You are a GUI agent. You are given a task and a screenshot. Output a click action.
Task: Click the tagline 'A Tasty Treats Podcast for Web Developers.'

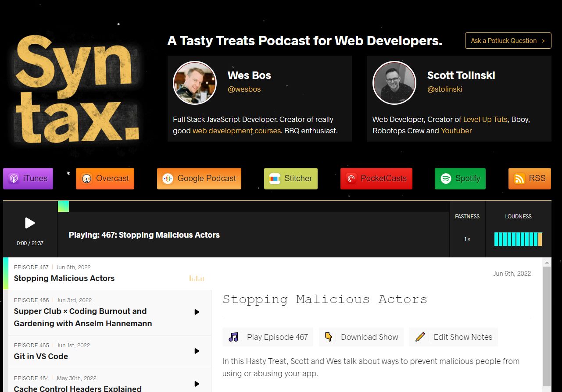304,41
